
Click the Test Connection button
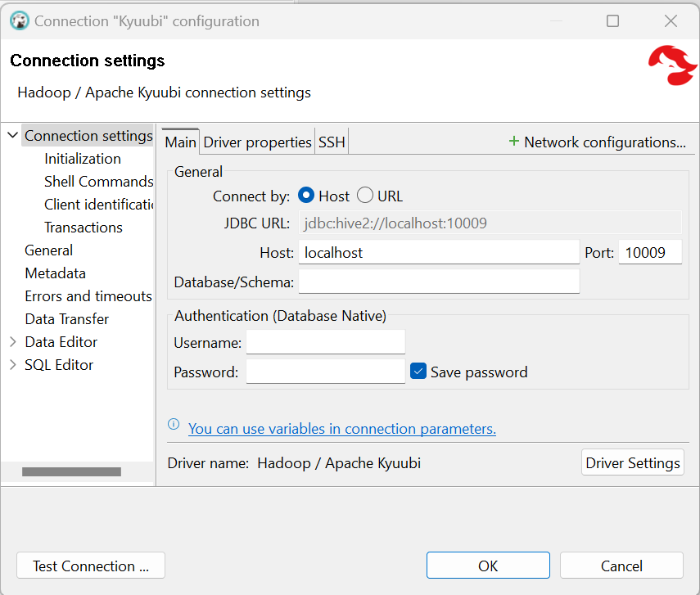pos(91,566)
